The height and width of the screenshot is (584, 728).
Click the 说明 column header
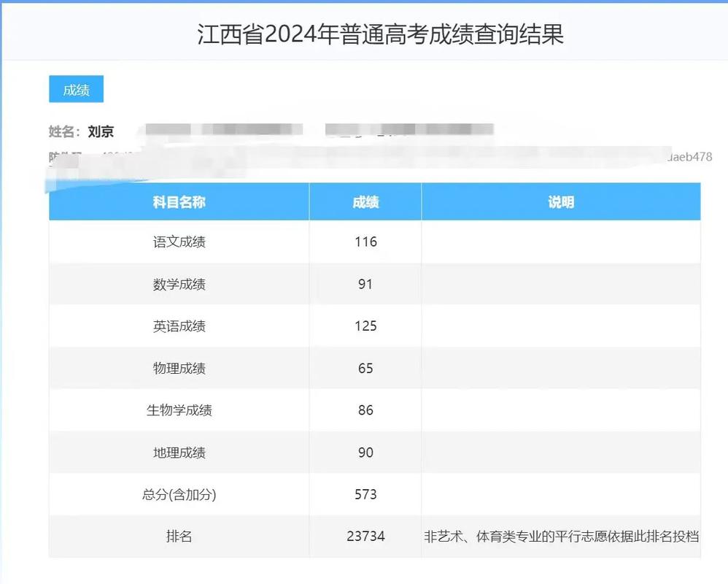click(560, 202)
